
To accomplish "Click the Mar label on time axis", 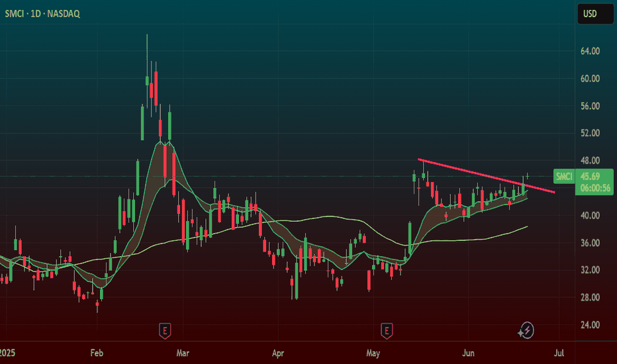I will [x=183, y=353].
